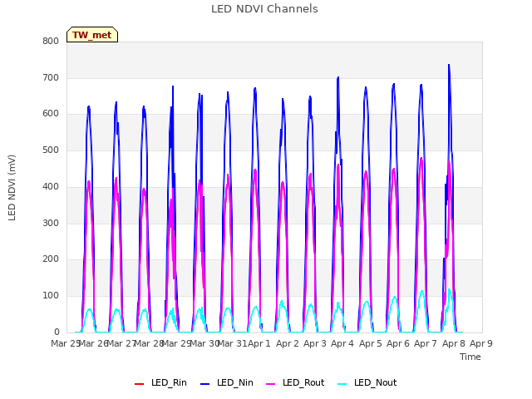Click the 800 y-axis tick label

coord(51,41)
